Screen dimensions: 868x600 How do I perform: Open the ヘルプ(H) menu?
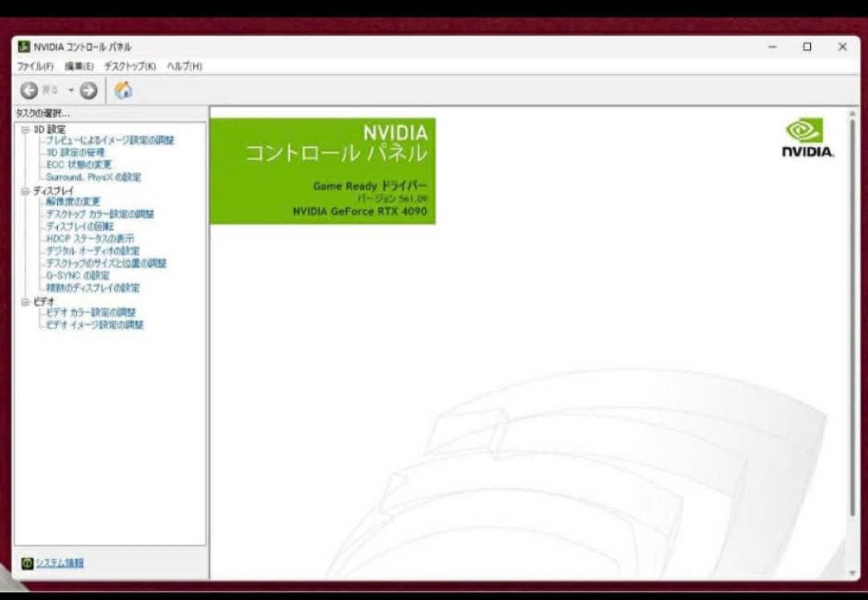[184, 66]
